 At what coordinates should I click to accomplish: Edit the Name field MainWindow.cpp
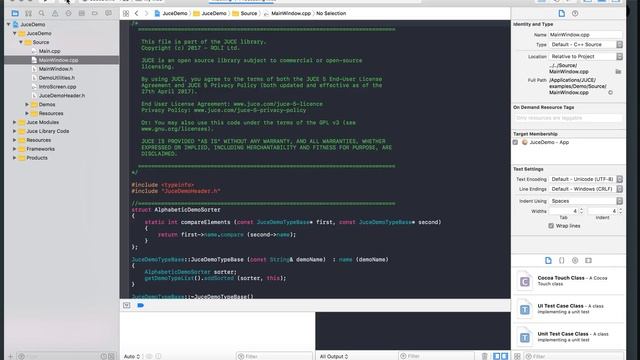click(586, 35)
